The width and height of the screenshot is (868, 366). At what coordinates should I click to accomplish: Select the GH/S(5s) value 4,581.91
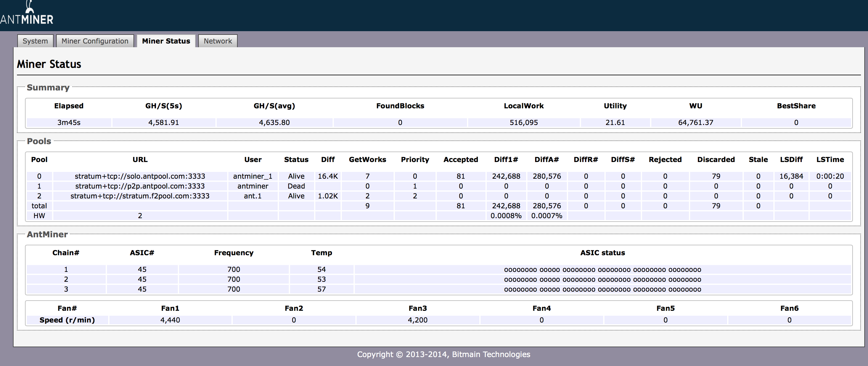(164, 123)
